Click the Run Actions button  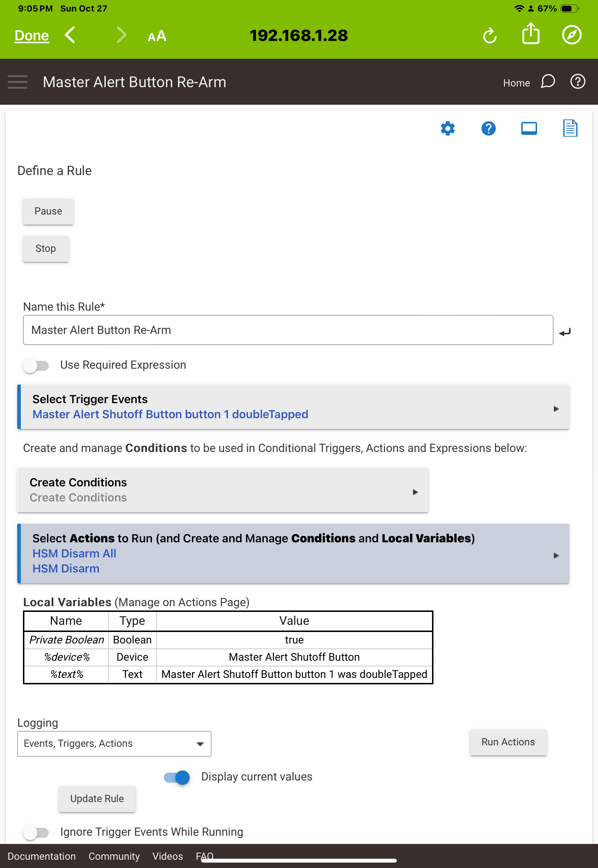tap(508, 742)
